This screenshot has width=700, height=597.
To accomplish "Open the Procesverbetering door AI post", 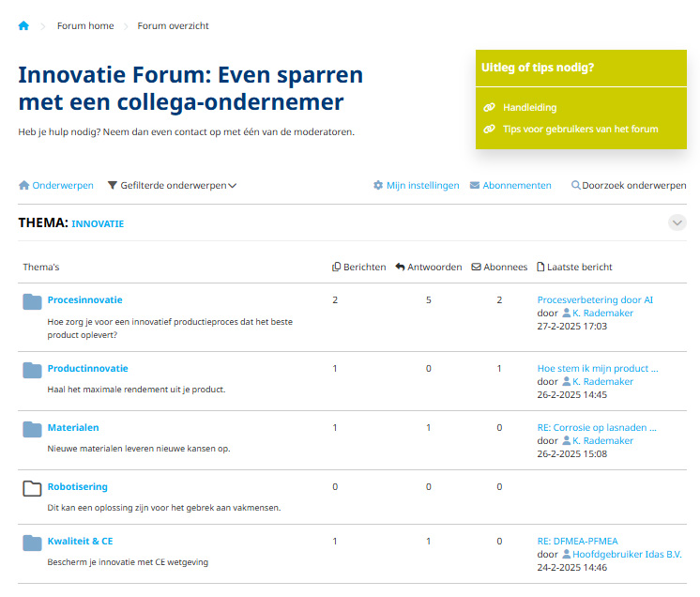I will (x=595, y=300).
